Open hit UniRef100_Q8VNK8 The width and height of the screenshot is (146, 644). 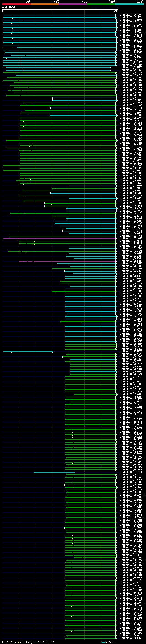tap(131, 359)
